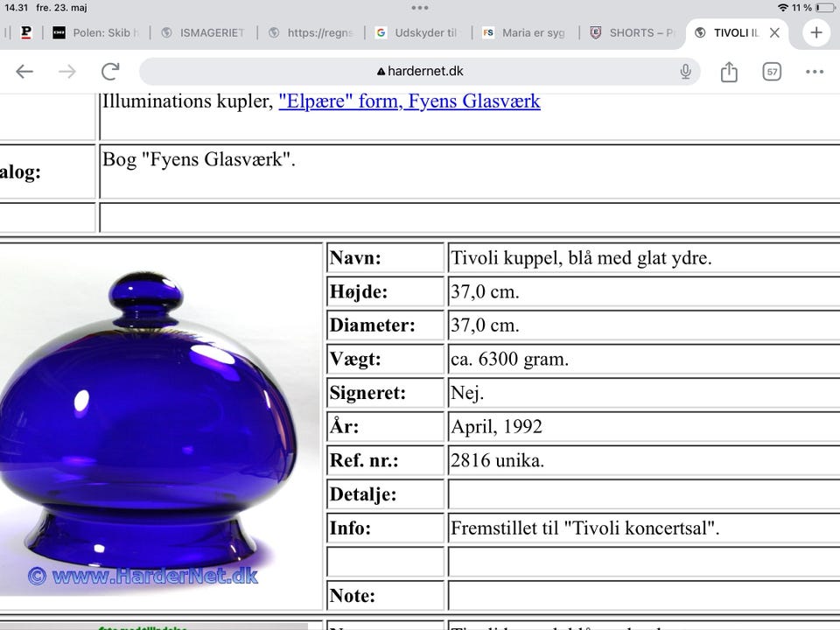Image resolution: width=840 pixels, height=630 pixels.
Task: Select the Højde value 37,0 cm.
Action: [x=485, y=292]
